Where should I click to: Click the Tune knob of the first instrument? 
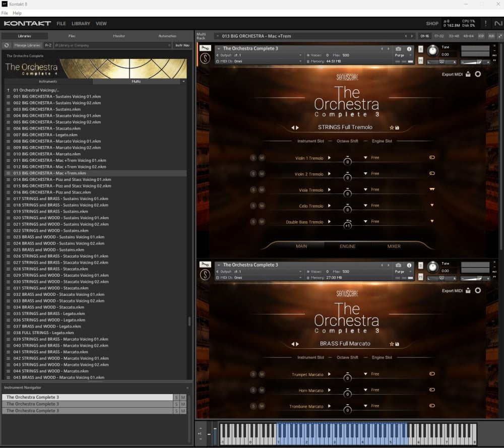(432, 50)
